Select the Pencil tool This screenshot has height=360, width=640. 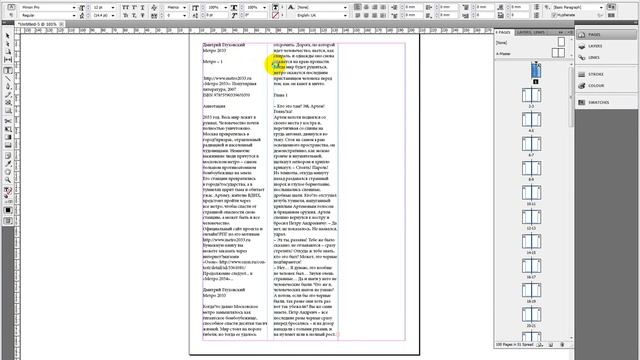point(8,95)
